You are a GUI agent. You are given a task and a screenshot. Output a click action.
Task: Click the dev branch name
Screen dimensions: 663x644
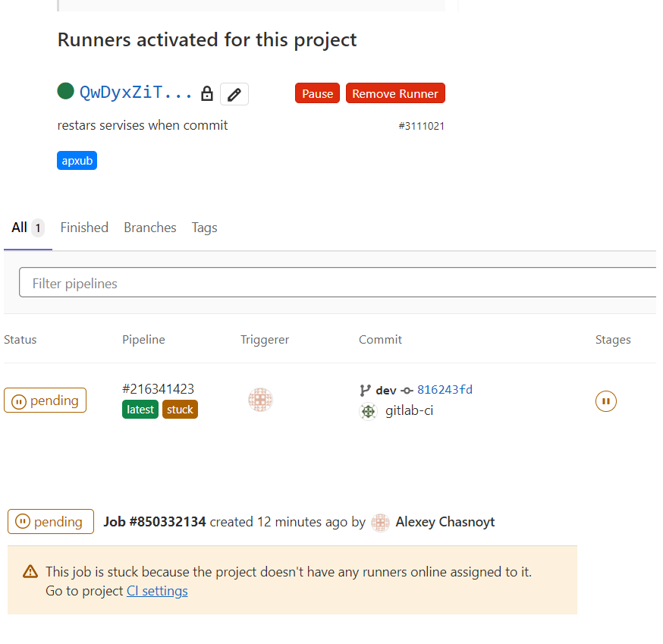pyautogui.click(x=386, y=391)
